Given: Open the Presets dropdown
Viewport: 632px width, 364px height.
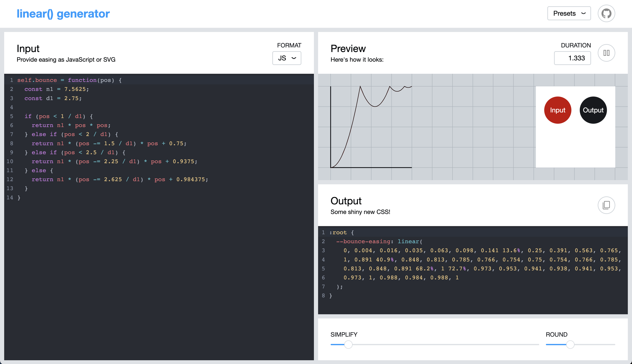Looking at the screenshot, I should (569, 13).
